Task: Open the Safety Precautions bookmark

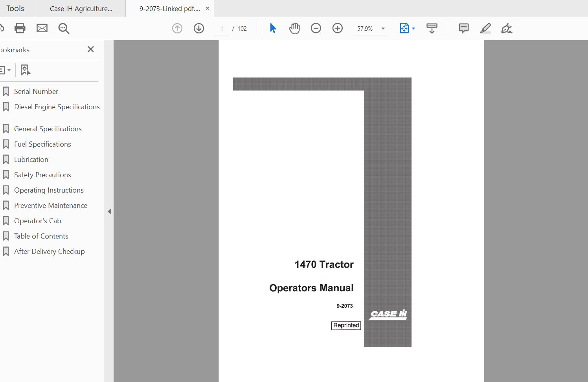Action: pyautogui.click(x=42, y=175)
